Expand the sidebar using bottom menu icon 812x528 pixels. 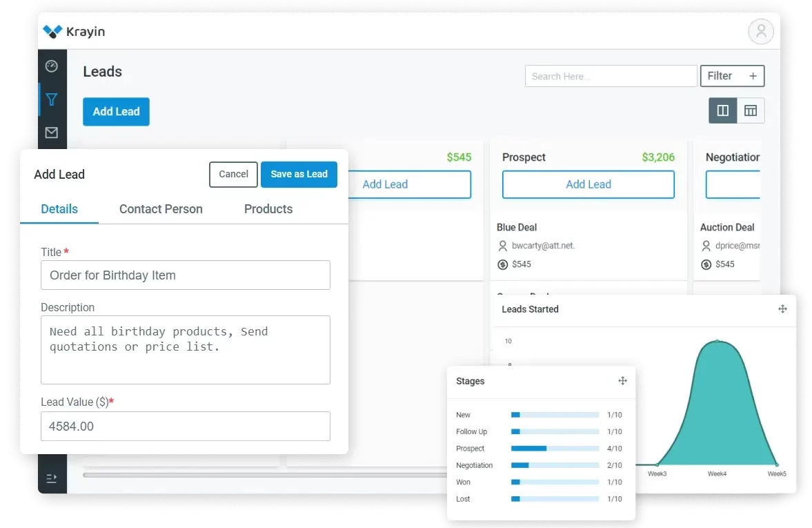[x=52, y=478]
